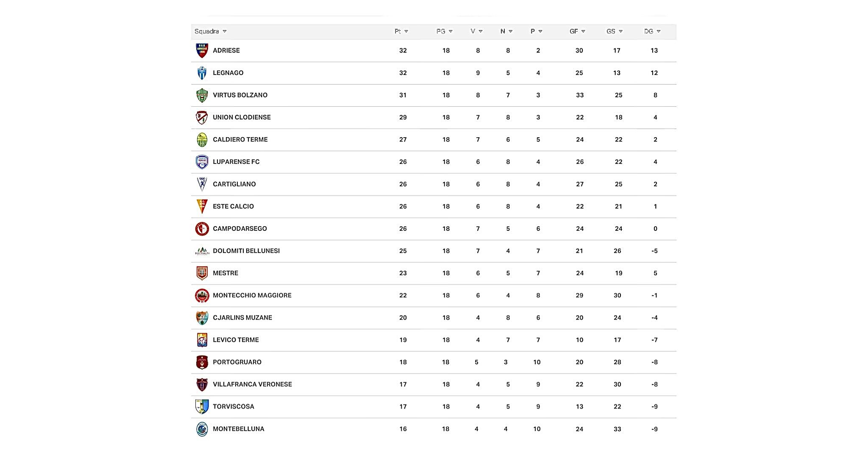Screen dimensions: 868x471
Task: Click the Torviscosa team crest icon
Action: (202, 407)
